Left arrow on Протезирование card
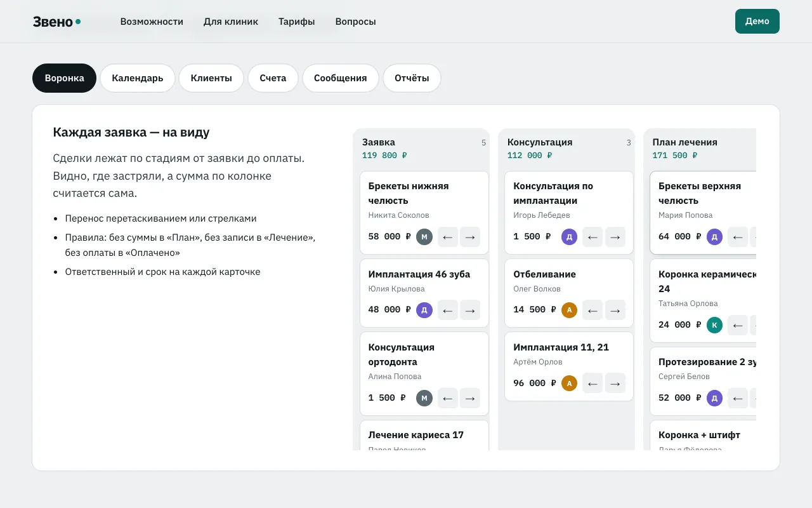This screenshot has width=812, height=508. (738, 398)
